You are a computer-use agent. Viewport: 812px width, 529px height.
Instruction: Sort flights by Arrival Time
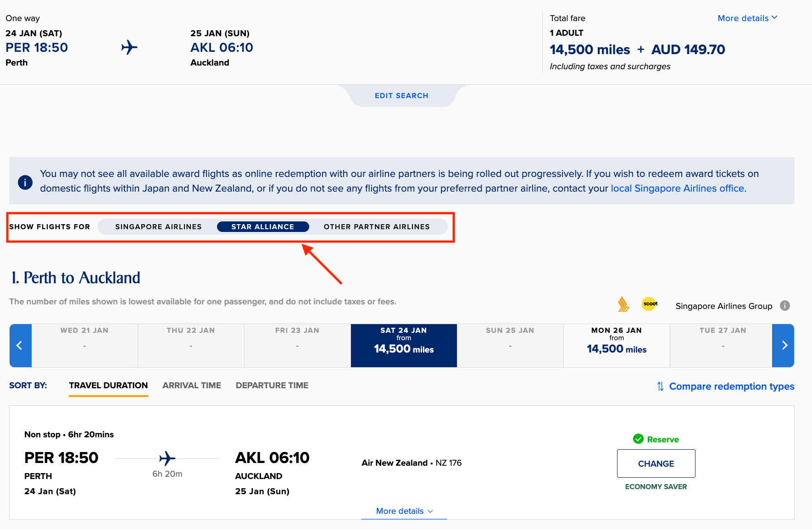[x=192, y=386]
